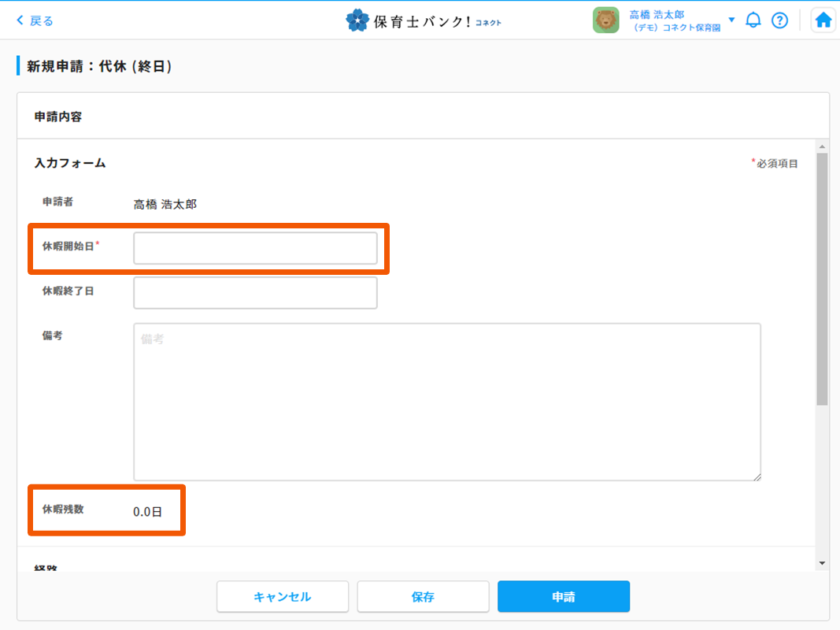Focus the 休暇終了日 date field
This screenshot has height=630, width=840.
click(x=255, y=292)
